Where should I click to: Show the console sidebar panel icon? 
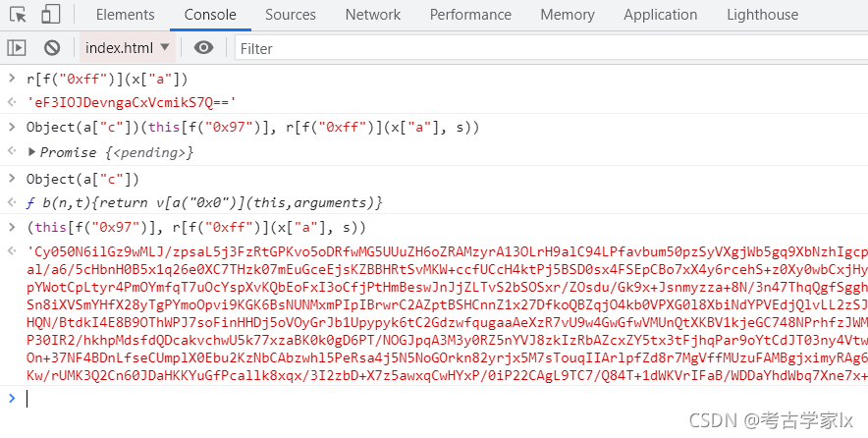[17, 48]
